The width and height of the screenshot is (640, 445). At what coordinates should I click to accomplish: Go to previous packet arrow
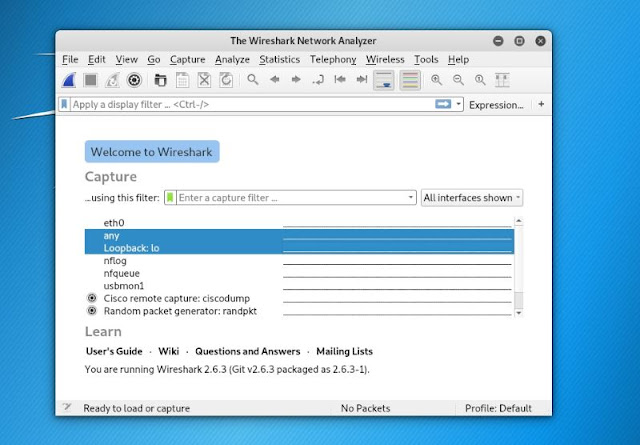(274, 79)
